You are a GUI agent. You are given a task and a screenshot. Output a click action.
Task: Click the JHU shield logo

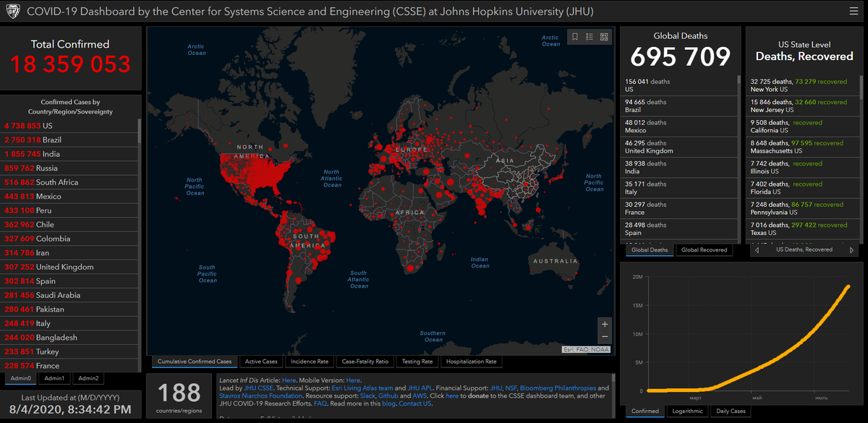[13, 12]
